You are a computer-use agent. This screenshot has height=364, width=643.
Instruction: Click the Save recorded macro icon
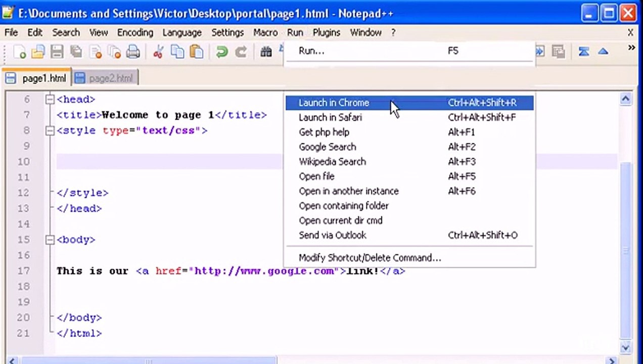point(559,52)
